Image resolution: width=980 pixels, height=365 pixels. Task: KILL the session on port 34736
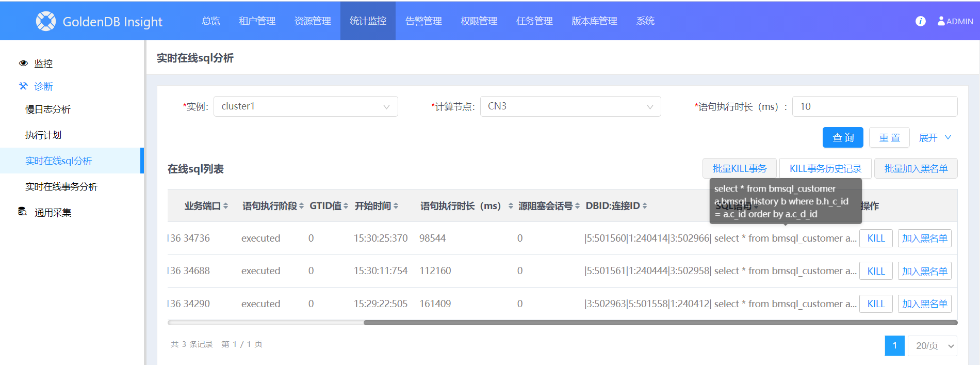[x=876, y=238]
